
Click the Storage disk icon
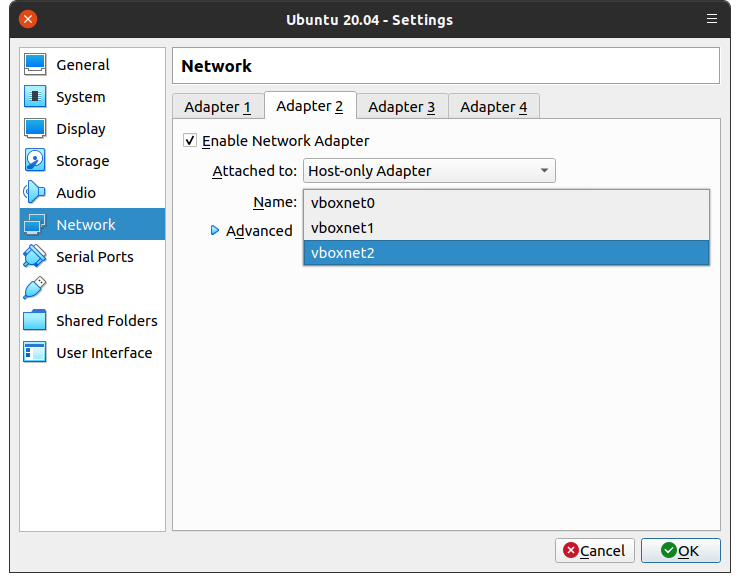35,161
